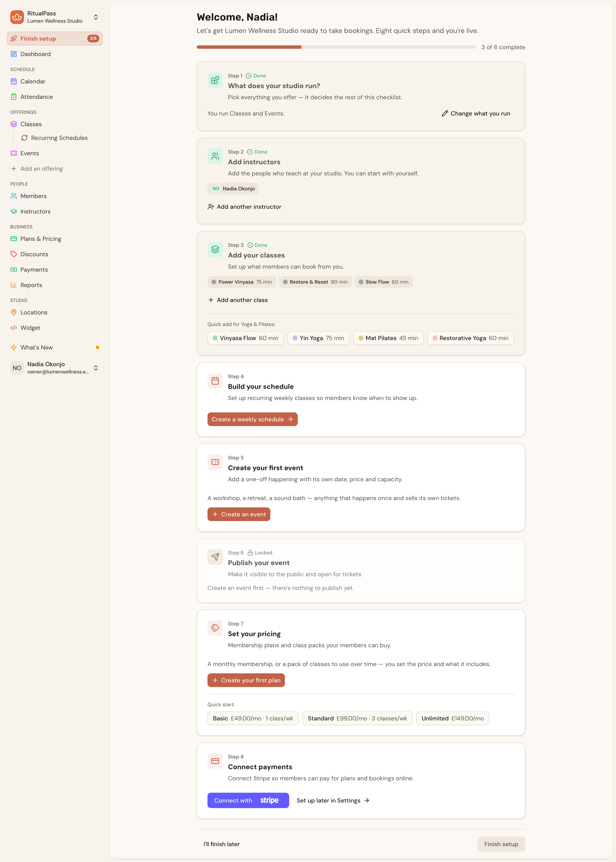Click the Step 6 paper plane icon
Viewport: 616px width, 862px height.
click(x=215, y=557)
